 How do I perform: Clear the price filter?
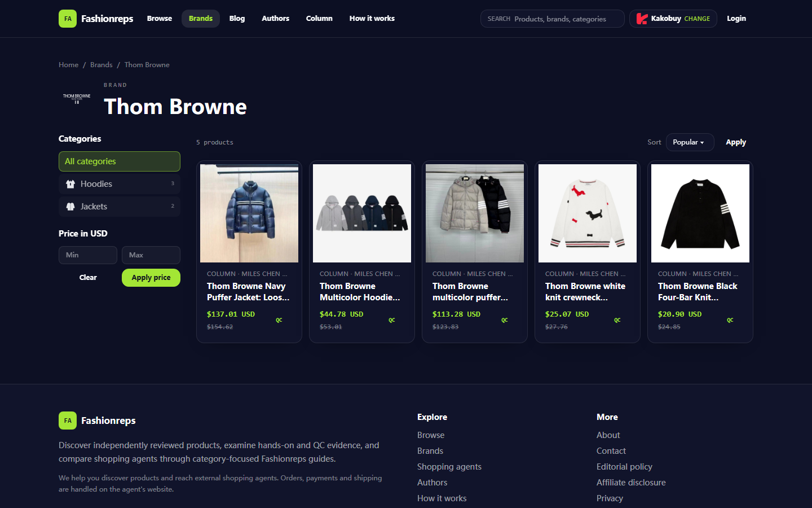[88, 278]
